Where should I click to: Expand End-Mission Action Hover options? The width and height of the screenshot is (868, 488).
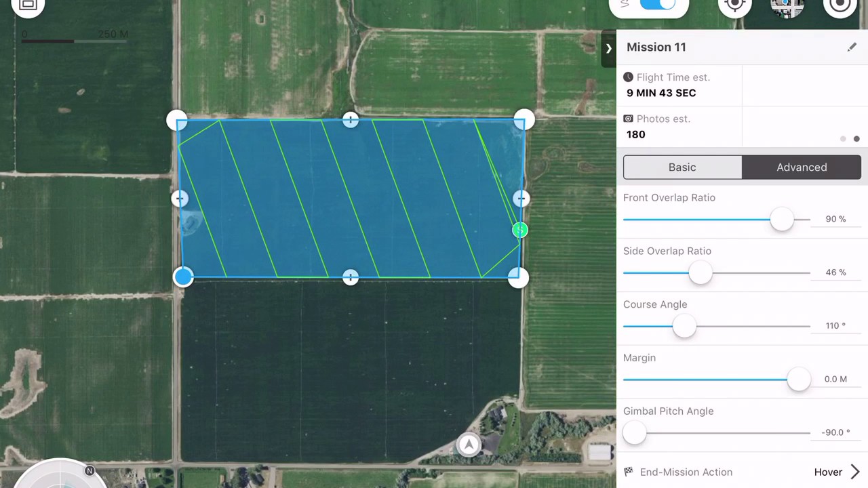pyautogui.click(x=854, y=472)
